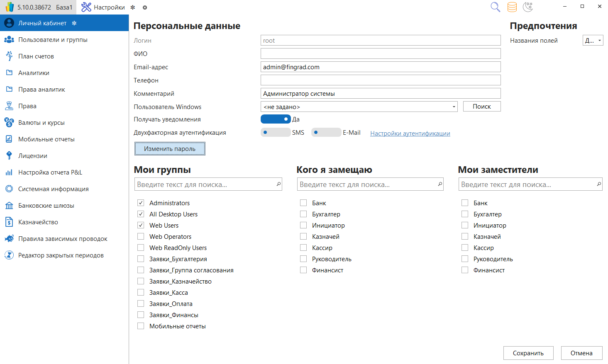608x364 pixels.
Task: Click the Мои группы search field
Action: [205, 184]
